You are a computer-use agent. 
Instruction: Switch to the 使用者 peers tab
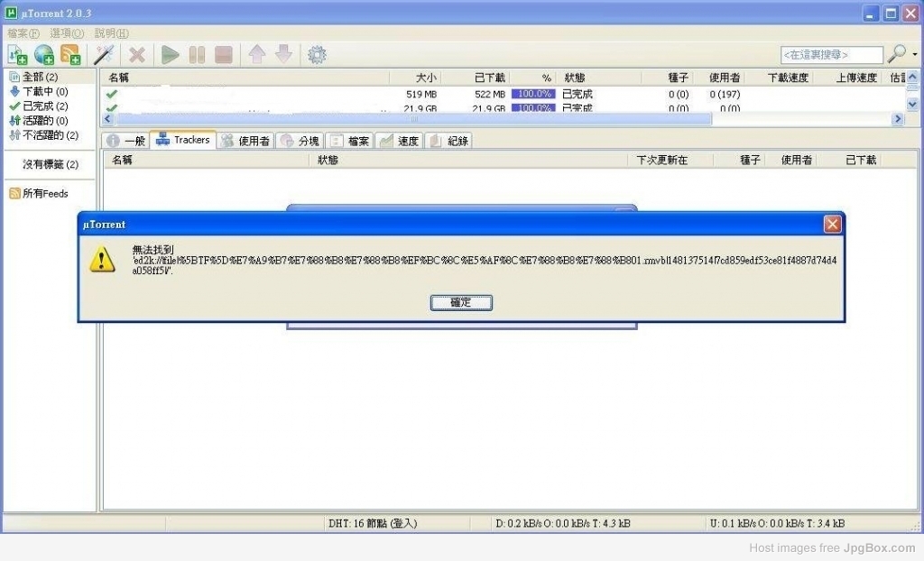tap(246, 141)
